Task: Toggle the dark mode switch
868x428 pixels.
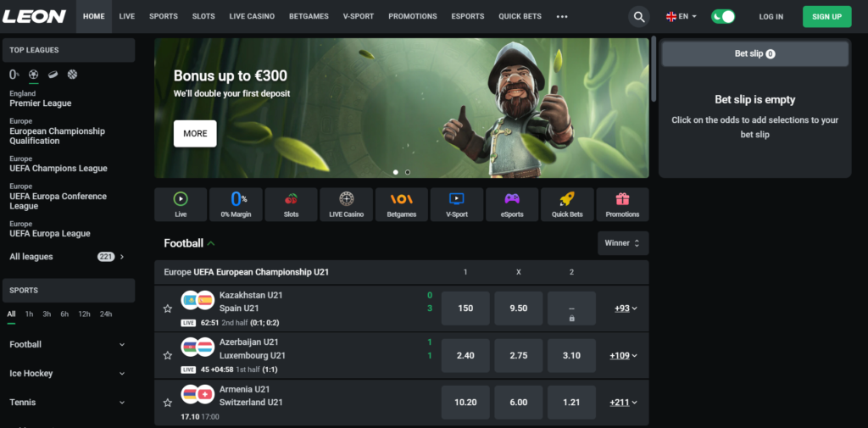Action: [723, 17]
